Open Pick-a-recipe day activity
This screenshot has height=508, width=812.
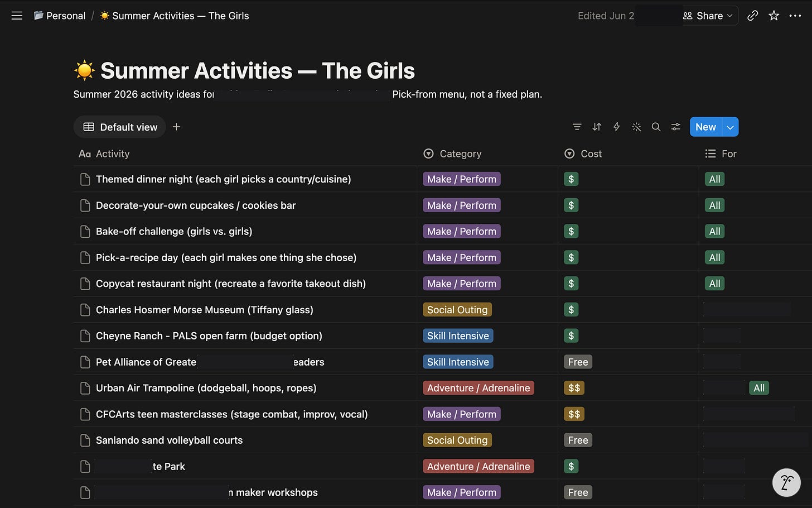(x=226, y=258)
